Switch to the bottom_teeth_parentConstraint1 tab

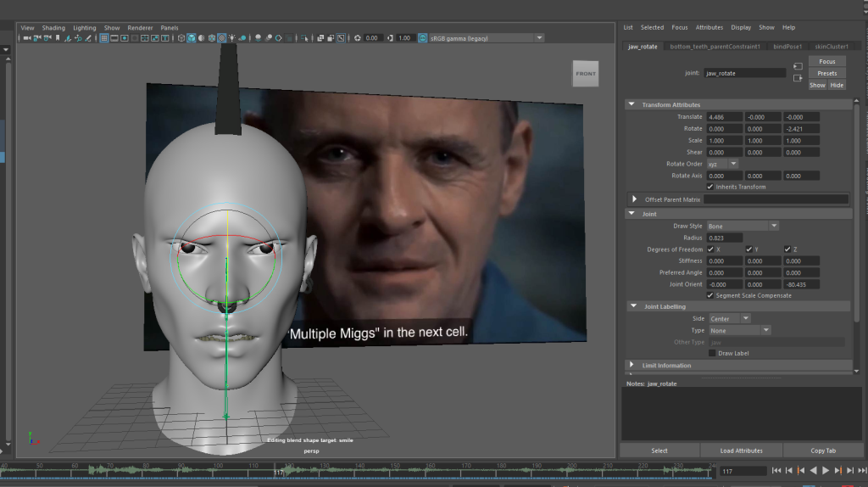pos(715,47)
